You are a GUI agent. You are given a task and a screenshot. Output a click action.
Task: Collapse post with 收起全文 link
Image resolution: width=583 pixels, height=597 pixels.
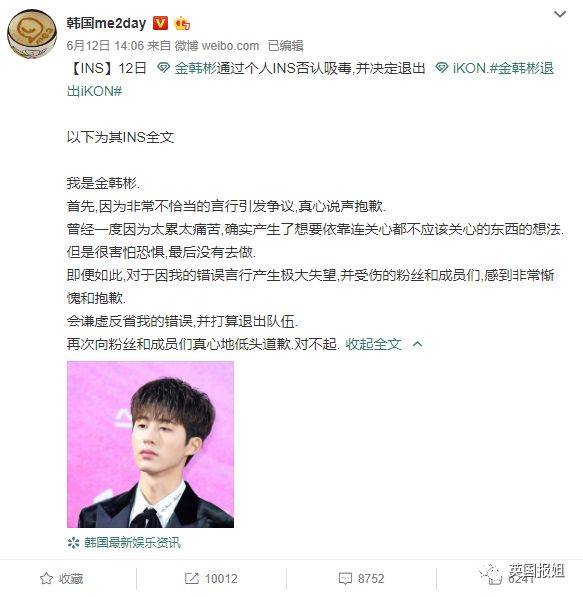(x=373, y=344)
